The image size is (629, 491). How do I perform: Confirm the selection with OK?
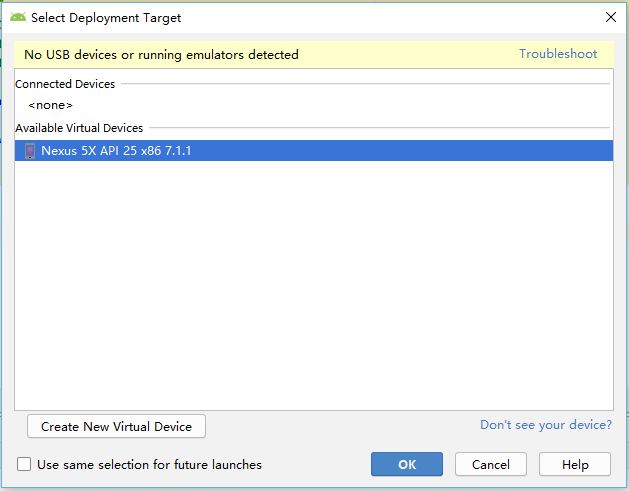(407, 464)
